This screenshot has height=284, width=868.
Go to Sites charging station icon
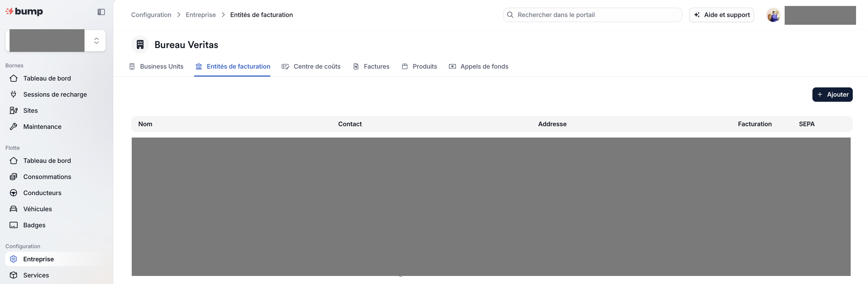[x=13, y=111]
